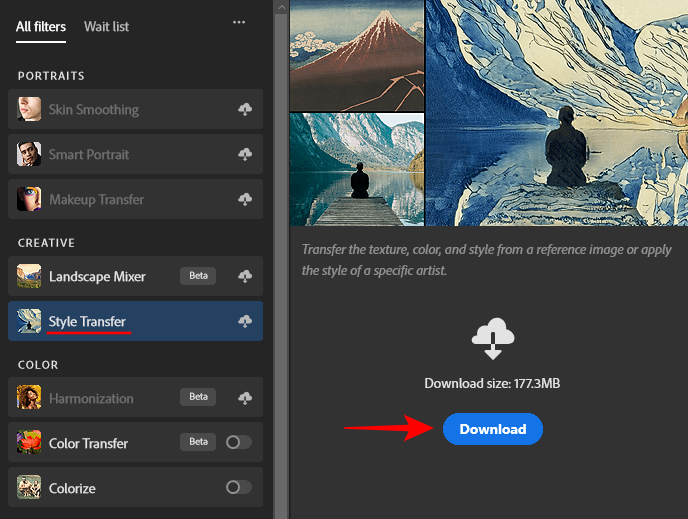Click the Landscape Mixer thumbnail icon

click(29, 276)
